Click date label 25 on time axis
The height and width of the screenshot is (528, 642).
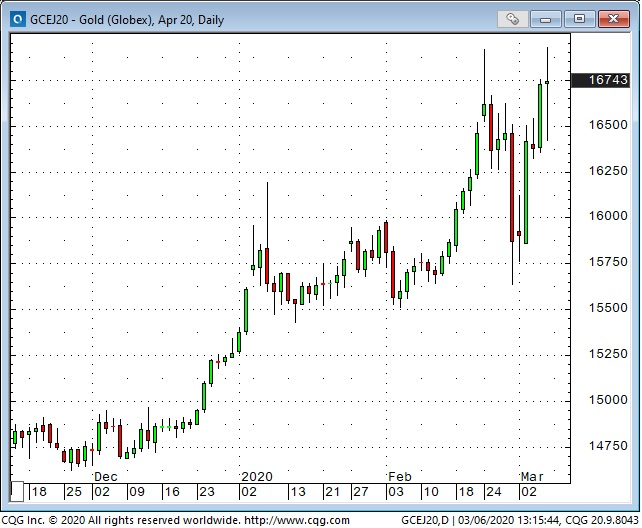point(74,492)
